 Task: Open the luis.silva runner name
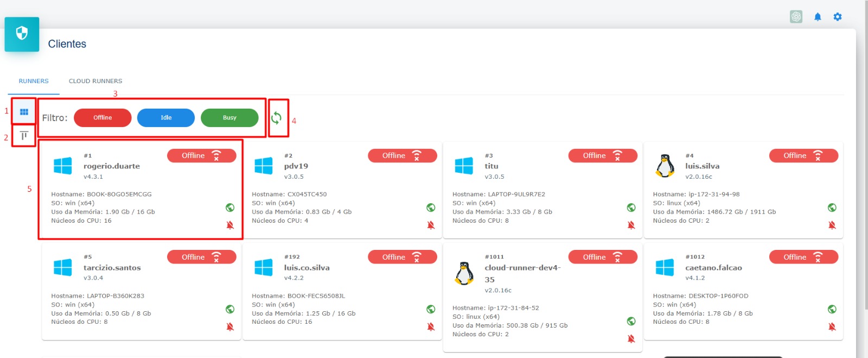(703, 166)
